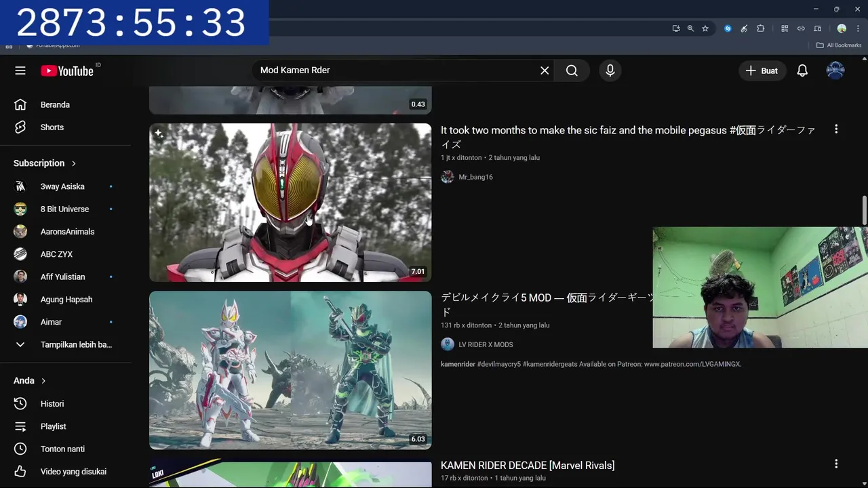Expand Tampilkan lebih banyak subscriptions
The height and width of the screenshot is (488, 868).
tap(65, 344)
